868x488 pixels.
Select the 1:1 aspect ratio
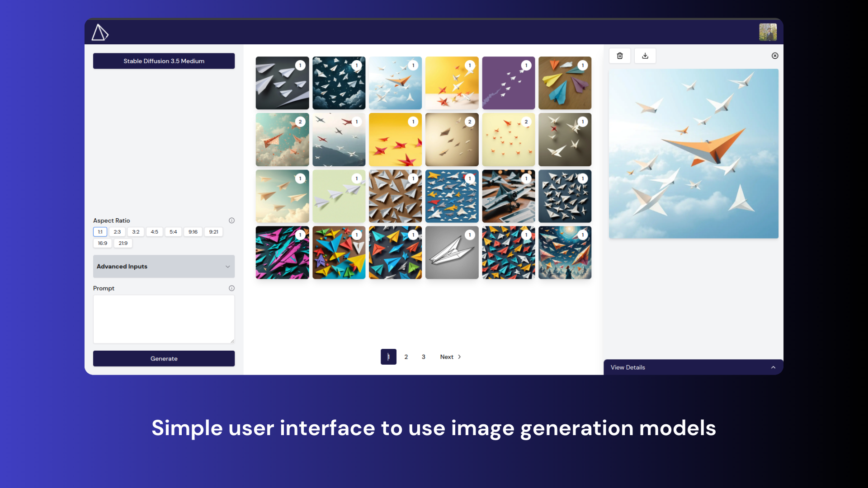point(100,232)
